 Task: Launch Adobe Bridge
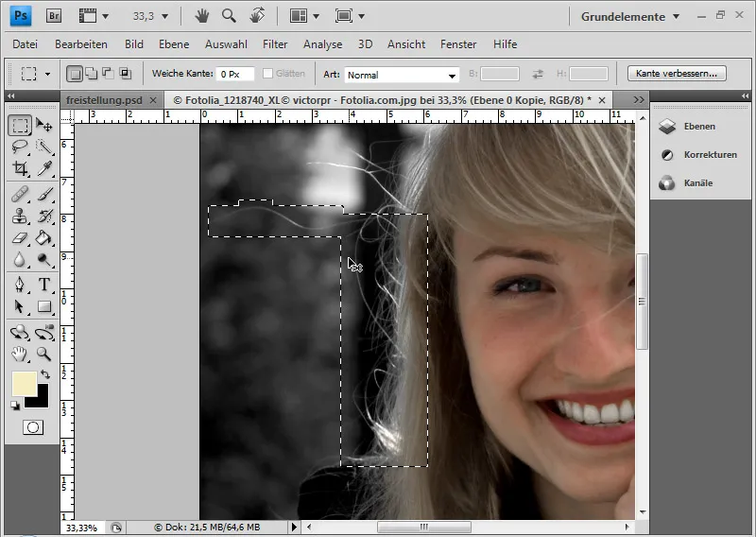click(x=54, y=16)
